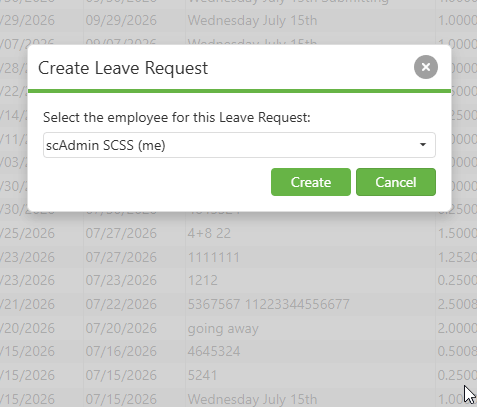
Task: Select the scAdmin SCSS (me) employee field
Action: click(x=239, y=145)
